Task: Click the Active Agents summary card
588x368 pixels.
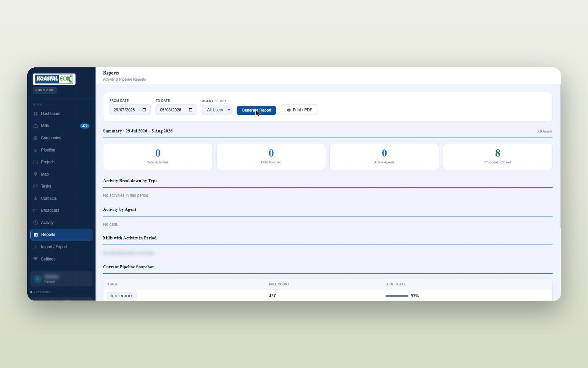Action: click(x=384, y=157)
